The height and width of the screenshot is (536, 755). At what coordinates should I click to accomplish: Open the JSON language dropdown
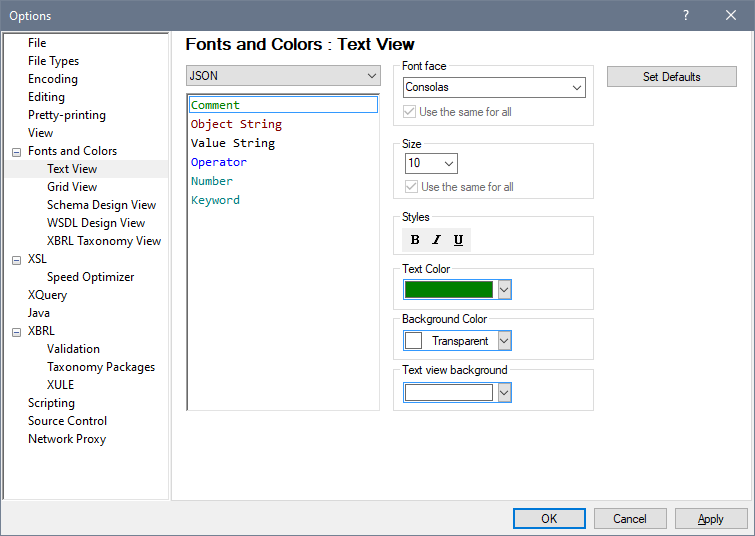[283, 76]
